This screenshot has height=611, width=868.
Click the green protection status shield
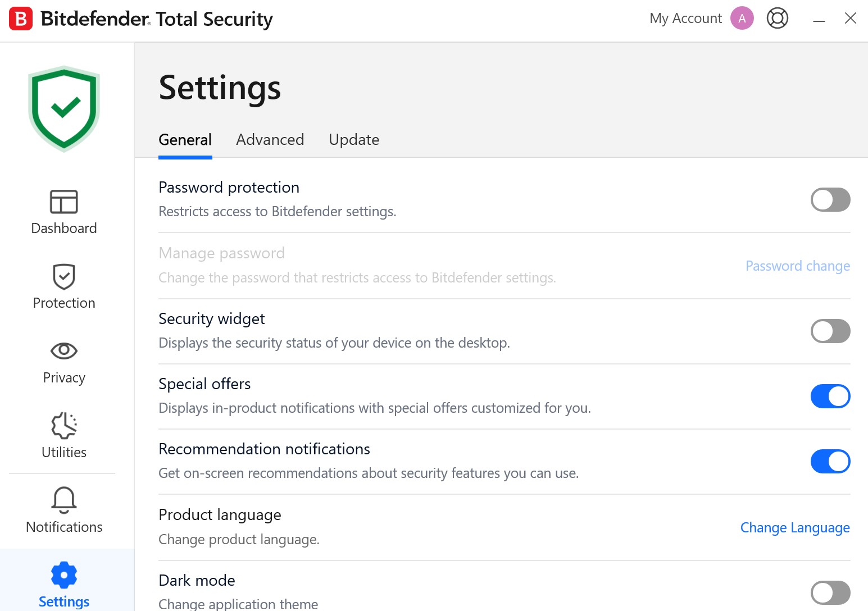click(64, 109)
